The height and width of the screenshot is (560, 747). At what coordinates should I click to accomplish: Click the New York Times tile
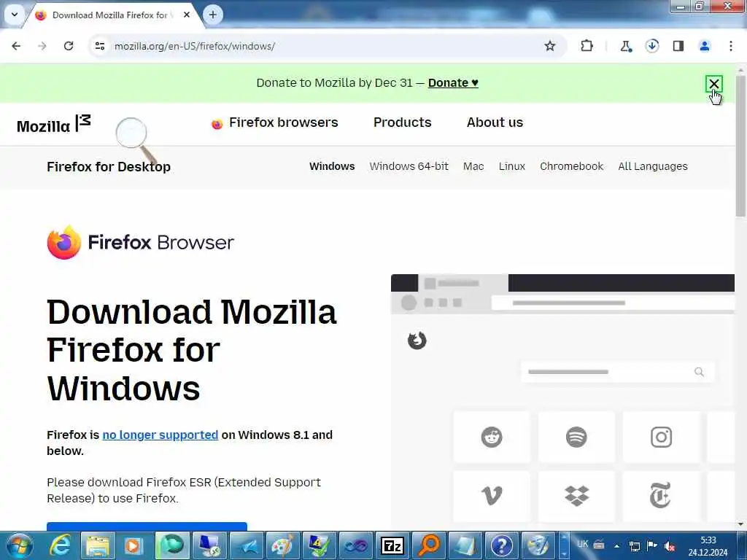[x=661, y=496]
